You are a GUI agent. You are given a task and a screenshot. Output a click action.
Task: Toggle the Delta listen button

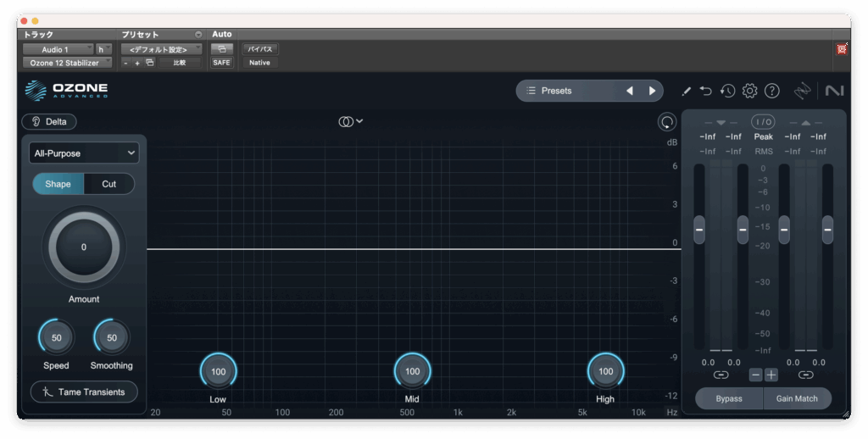(49, 121)
